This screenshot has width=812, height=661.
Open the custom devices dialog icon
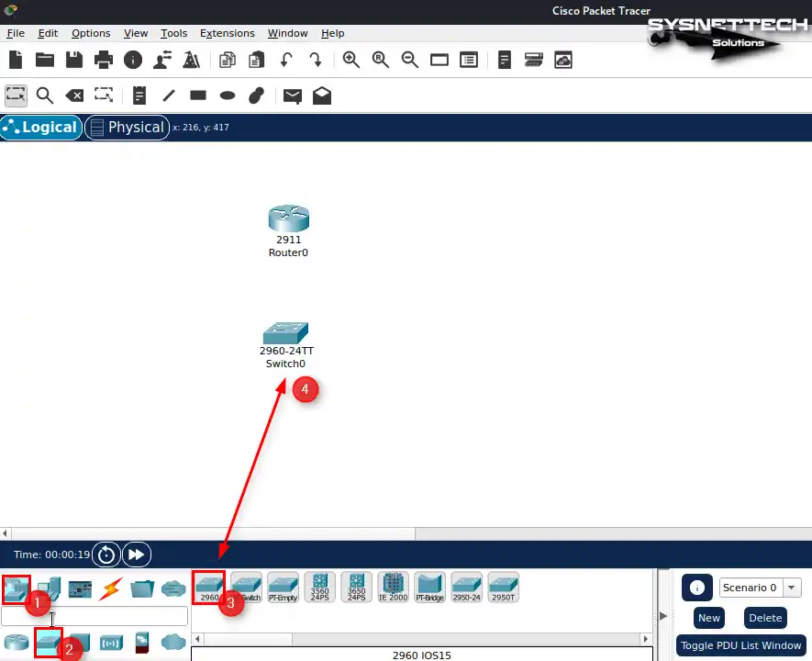469,60
